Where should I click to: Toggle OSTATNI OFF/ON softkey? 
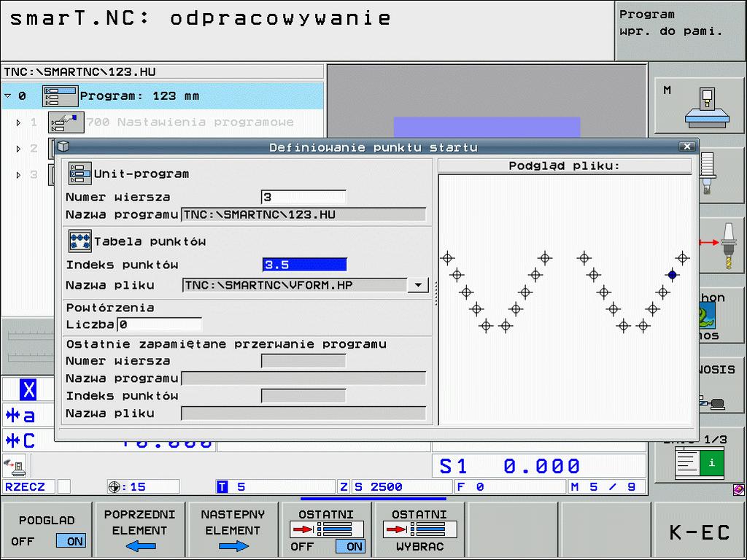pos(326,530)
